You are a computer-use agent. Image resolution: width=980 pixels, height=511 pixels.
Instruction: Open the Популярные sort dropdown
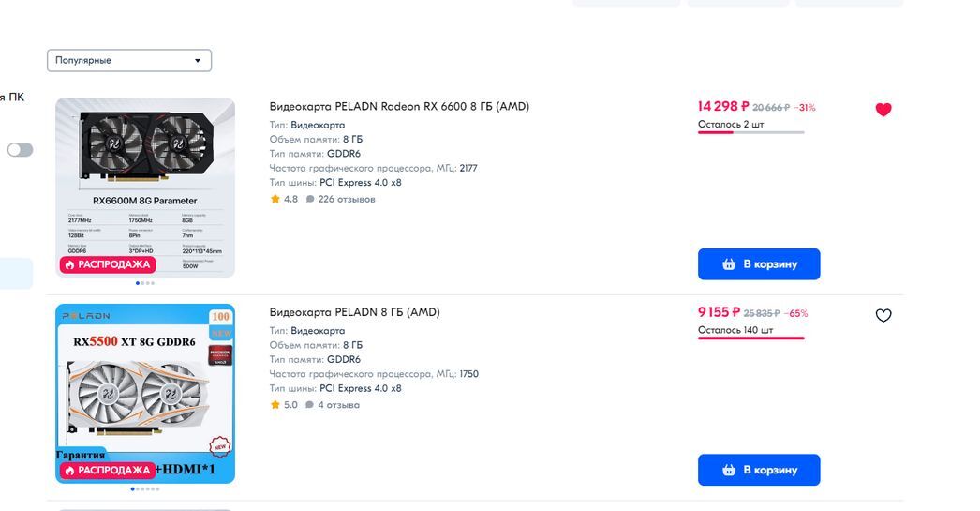129,60
